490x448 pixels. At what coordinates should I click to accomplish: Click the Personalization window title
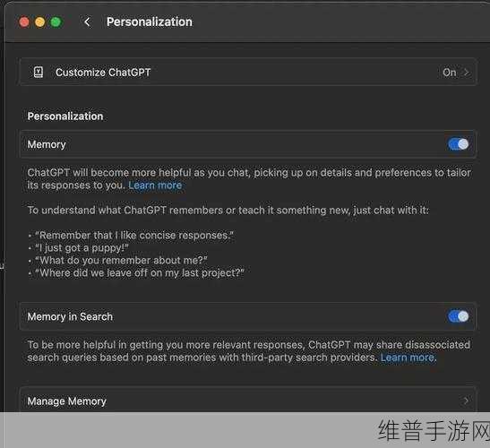(150, 22)
